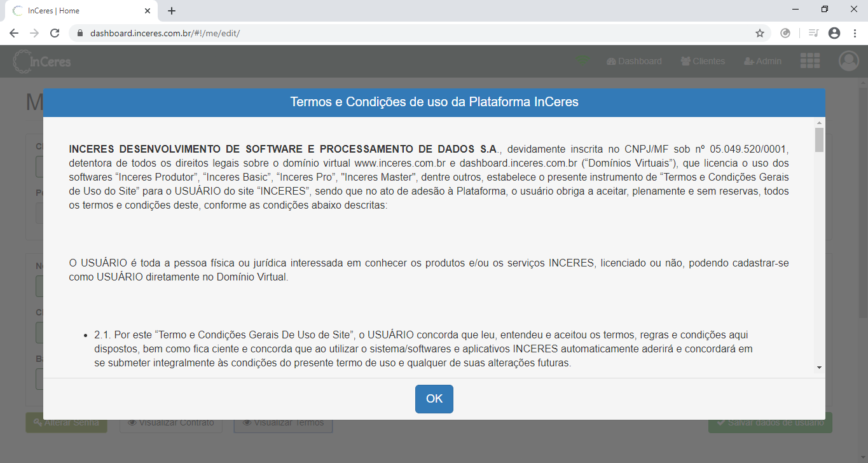Image resolution: width=868 pixels, height=463 pixels.
Task: Open Dashboard in the top navbar
Action: coord(634,61)
